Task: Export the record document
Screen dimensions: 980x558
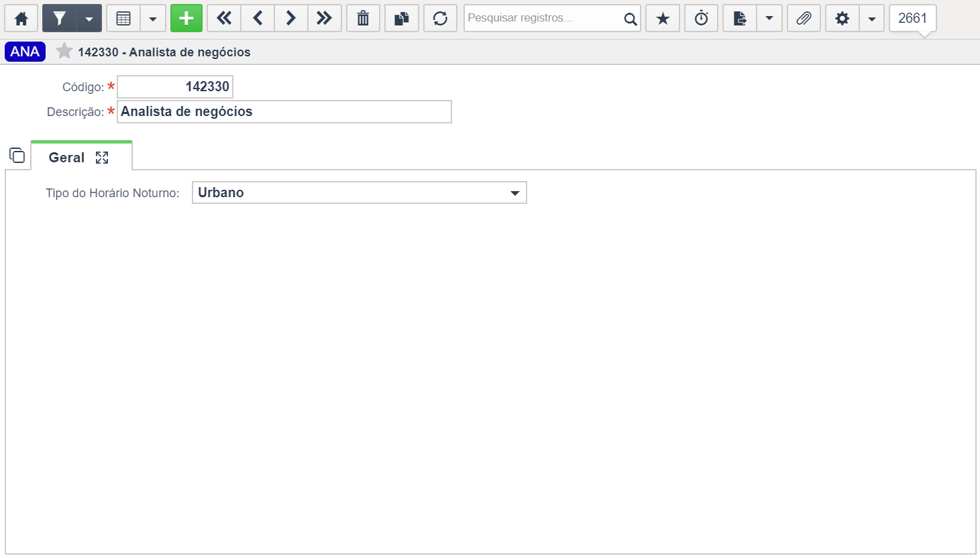Action: point(740,19)
